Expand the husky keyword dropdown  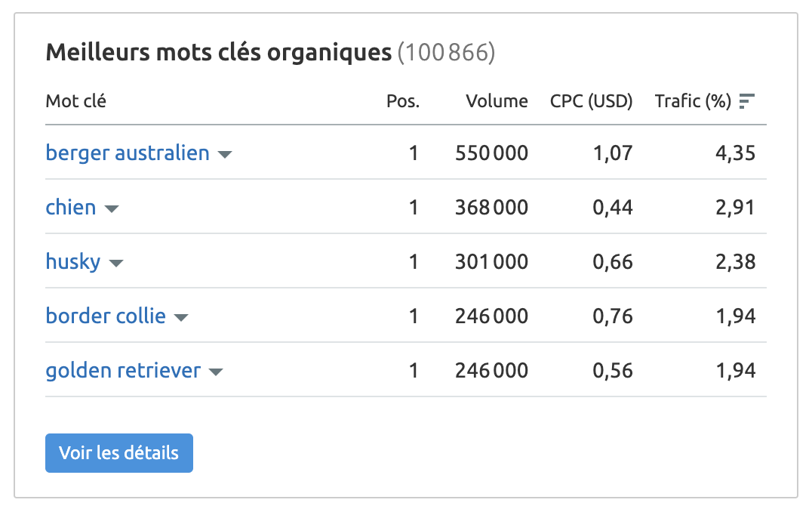[x=116, y=262]
